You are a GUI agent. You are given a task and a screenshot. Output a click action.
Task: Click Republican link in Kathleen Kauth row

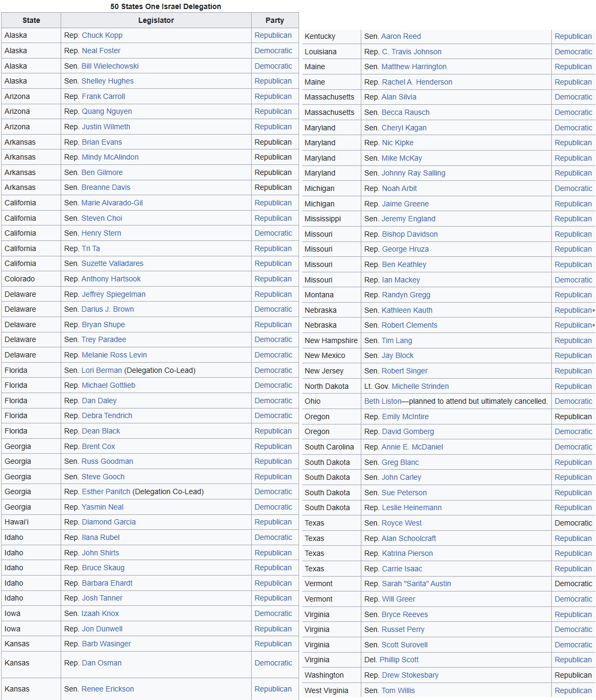[x=573, y=310]
